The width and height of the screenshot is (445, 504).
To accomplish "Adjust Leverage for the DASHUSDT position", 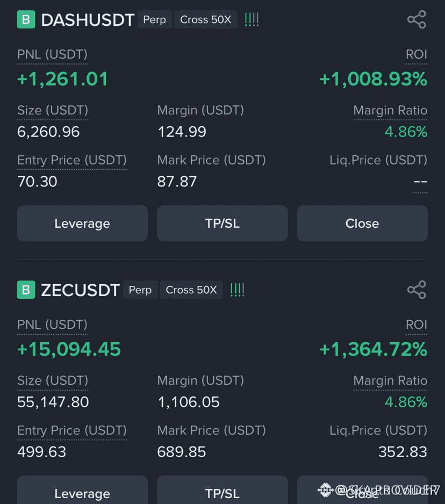I will pos(82,224).
